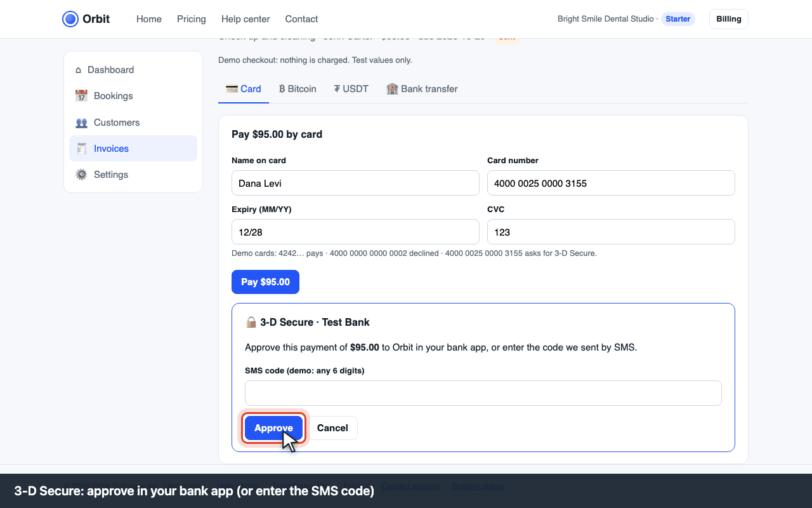The image size is (812, 508).
Task: Click into the SMS code field
Action: coord(483,393)
